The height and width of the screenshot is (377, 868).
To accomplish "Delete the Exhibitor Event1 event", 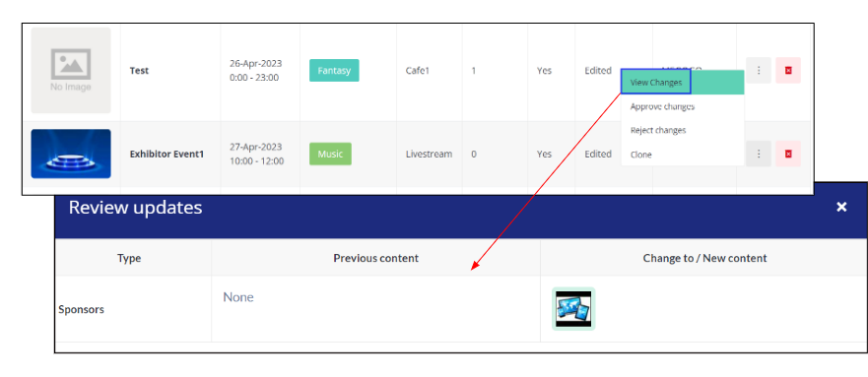I will (788, 154).
